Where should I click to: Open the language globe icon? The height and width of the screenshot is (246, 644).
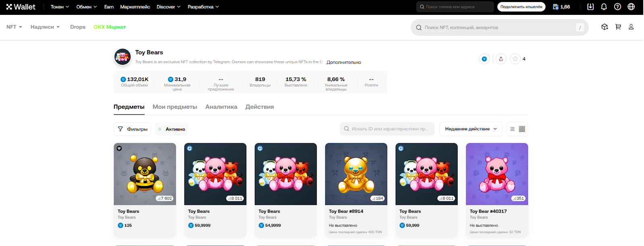(631, 7)
